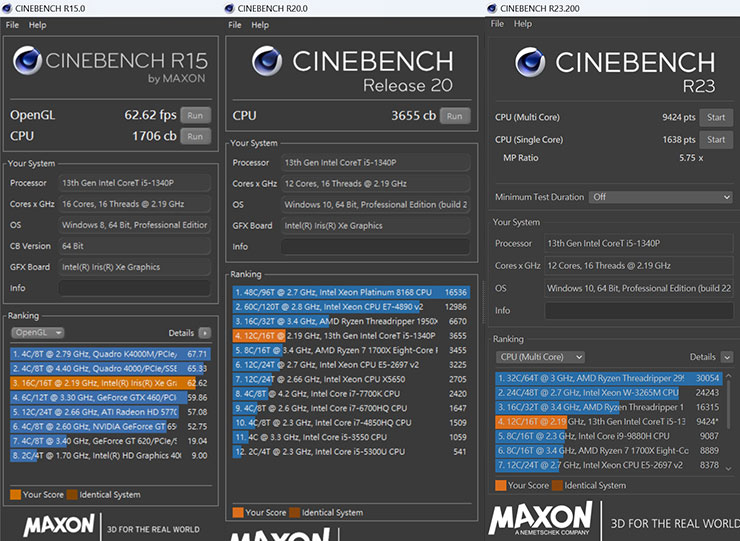Start the CPU (Single Core) test in R23
The width and height of the screenshot is (740, 541).
tap(716, 140)
